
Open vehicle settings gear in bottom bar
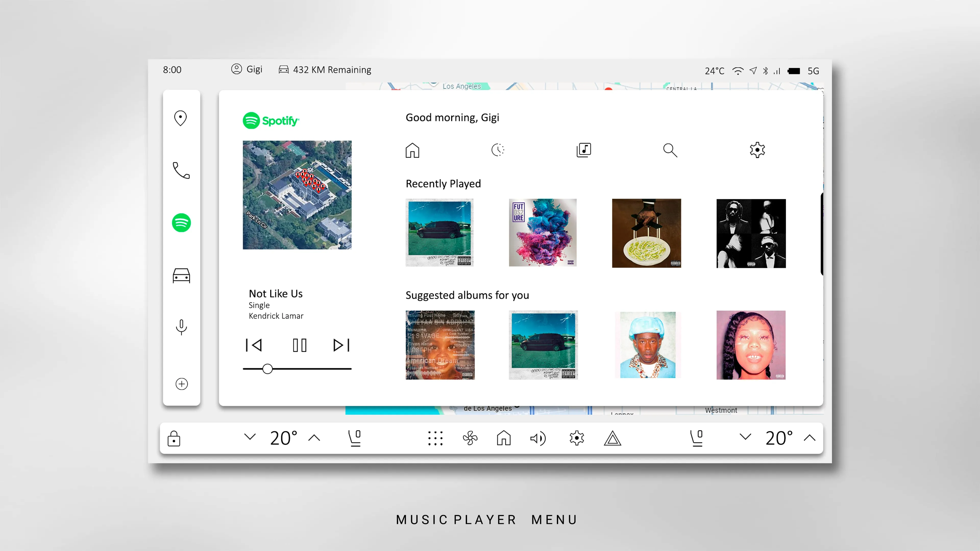(577, 438)
